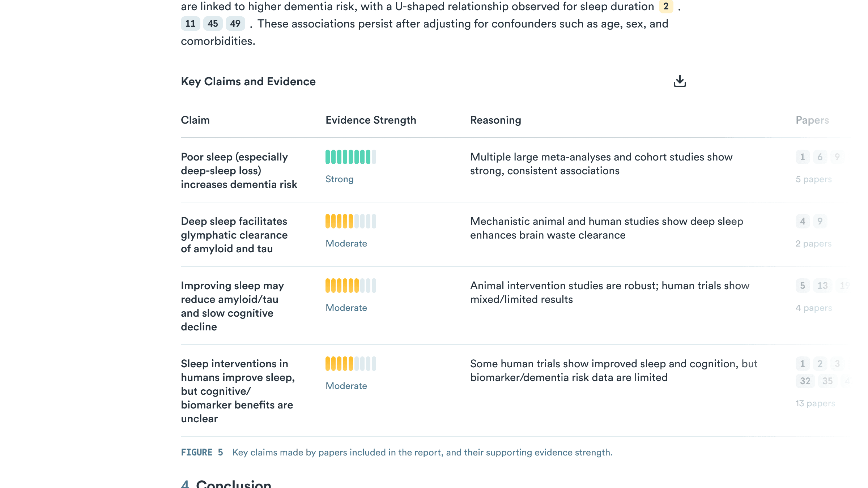Open paper 9 for glymphatic clearance claim
This screenshot has width=868, height=488.
point(820,221)
